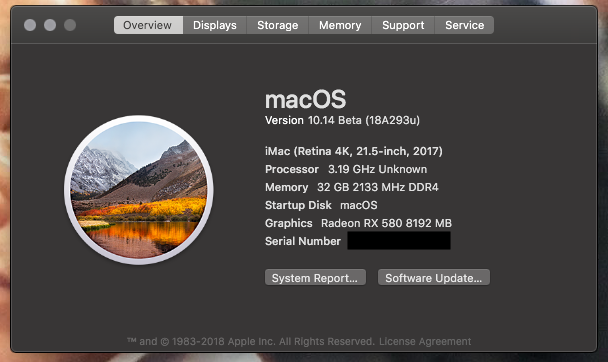Click the Memory label in system info
This screenshot has height=362, width=608.
(287, 187)
